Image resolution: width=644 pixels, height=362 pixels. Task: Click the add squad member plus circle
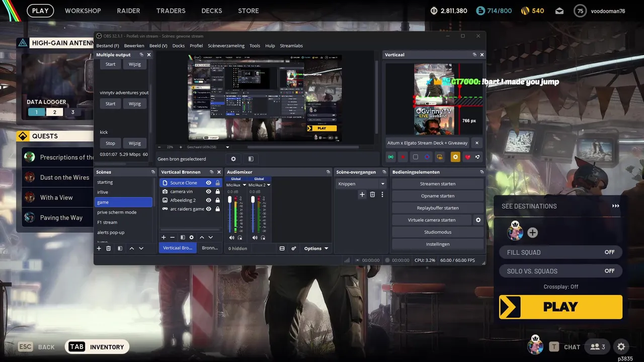[532, 232]
